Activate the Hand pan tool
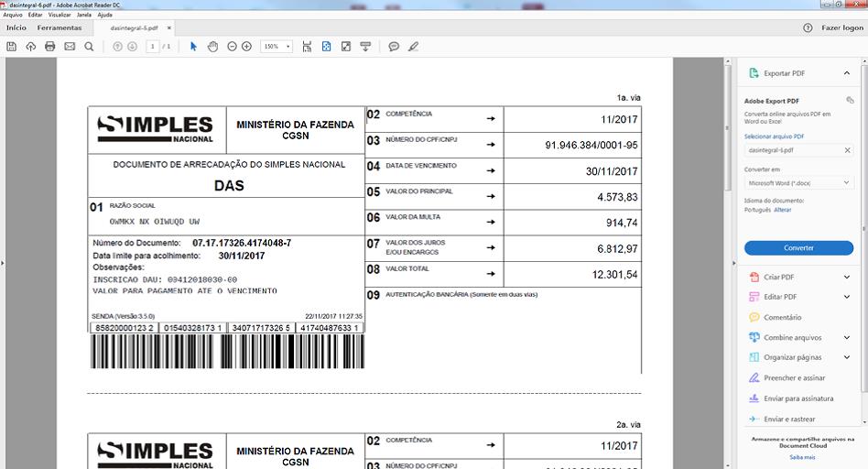Image resolution: width=868 pixels, height=469 pixels. click(x=212, y=46)
